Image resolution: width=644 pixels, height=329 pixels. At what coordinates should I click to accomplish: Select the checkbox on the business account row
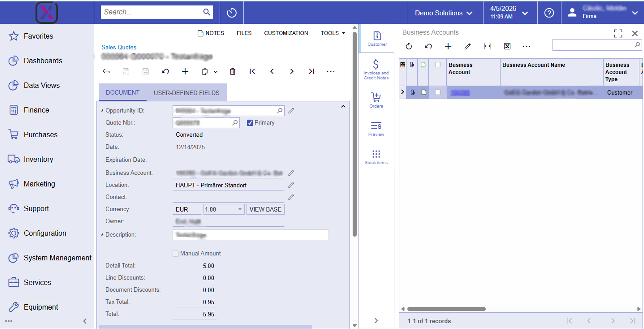(x=437, y=92)
